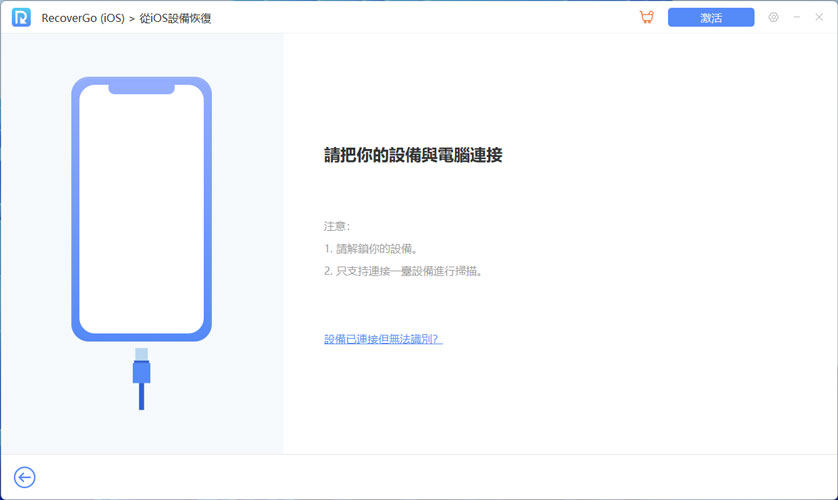Click the note 1. 請解鎖你的設備。

(x=372, y=249)
